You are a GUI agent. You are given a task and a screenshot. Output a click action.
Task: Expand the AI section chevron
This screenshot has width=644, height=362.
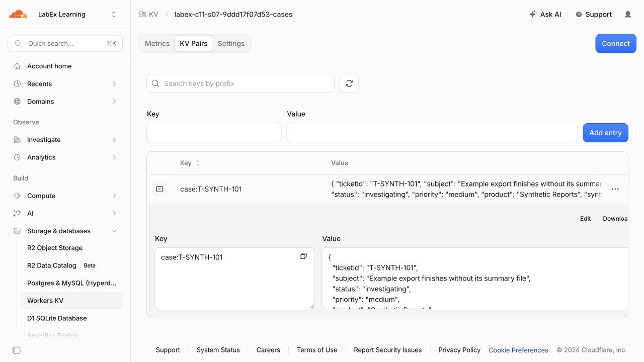(x=114, y=213)
